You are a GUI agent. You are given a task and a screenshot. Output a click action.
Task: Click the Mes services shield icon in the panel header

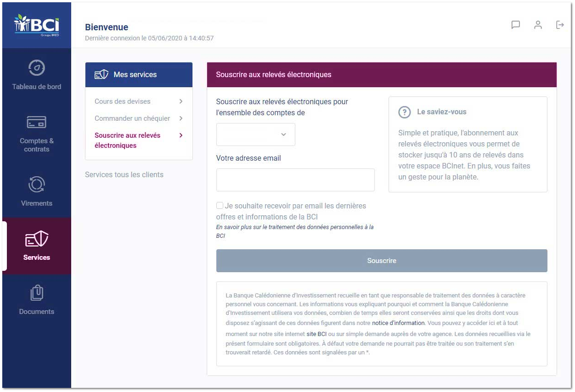pyautogui.click(x=101, y=75)
